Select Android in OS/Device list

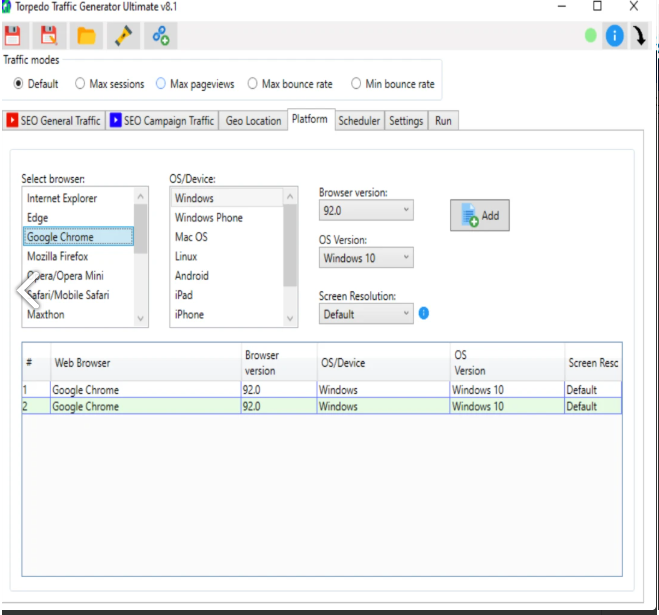(192, 275)
